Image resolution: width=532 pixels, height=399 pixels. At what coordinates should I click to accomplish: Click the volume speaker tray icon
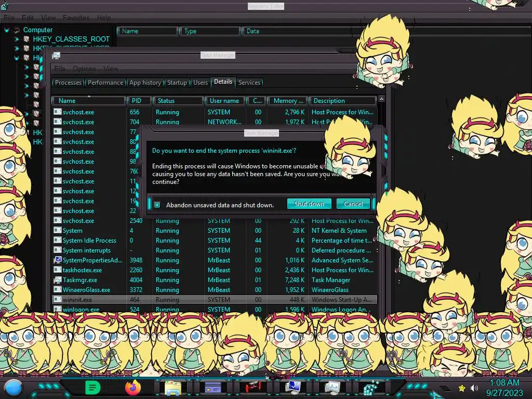474,388
